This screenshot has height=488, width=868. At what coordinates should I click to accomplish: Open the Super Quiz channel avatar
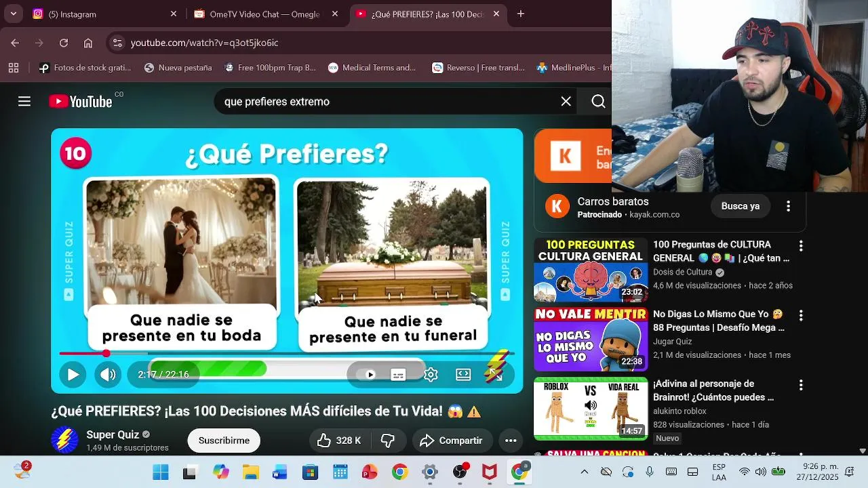coord(64,440)
